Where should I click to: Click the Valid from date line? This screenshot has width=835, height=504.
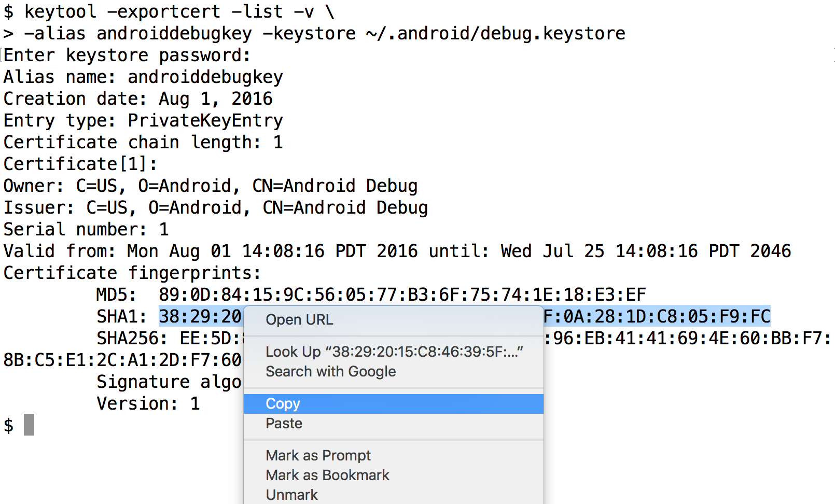click(x=397, y=251)
